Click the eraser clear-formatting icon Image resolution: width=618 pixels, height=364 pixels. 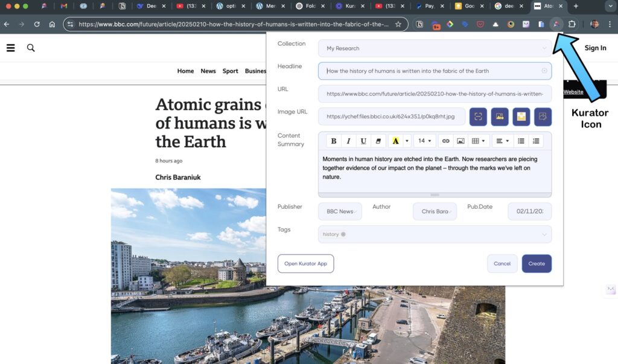[378, 141]
